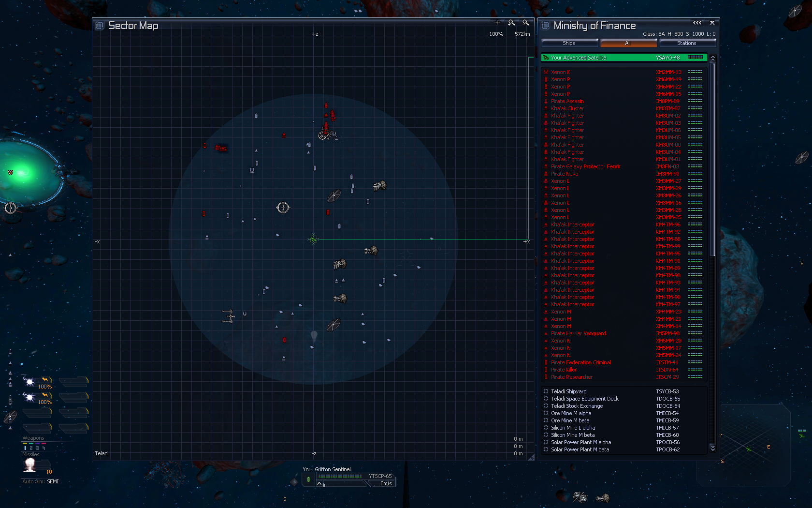Select 'Teladi Space Equipment Dock' row
The height and width of the screenshot is (508, 812).
(624, 399)
